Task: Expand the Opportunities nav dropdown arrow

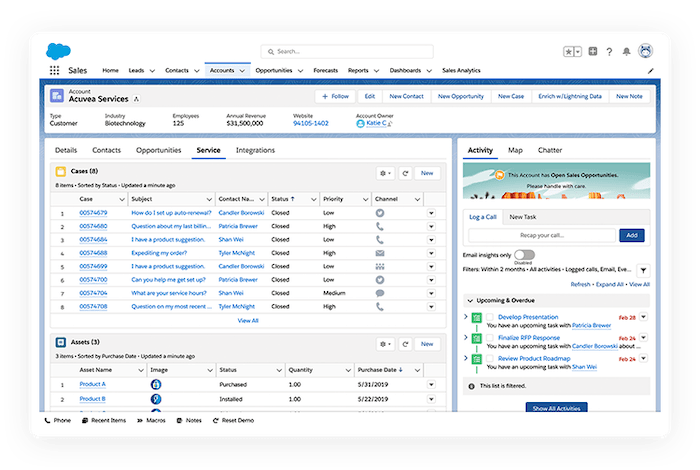Action: (300, 71)
